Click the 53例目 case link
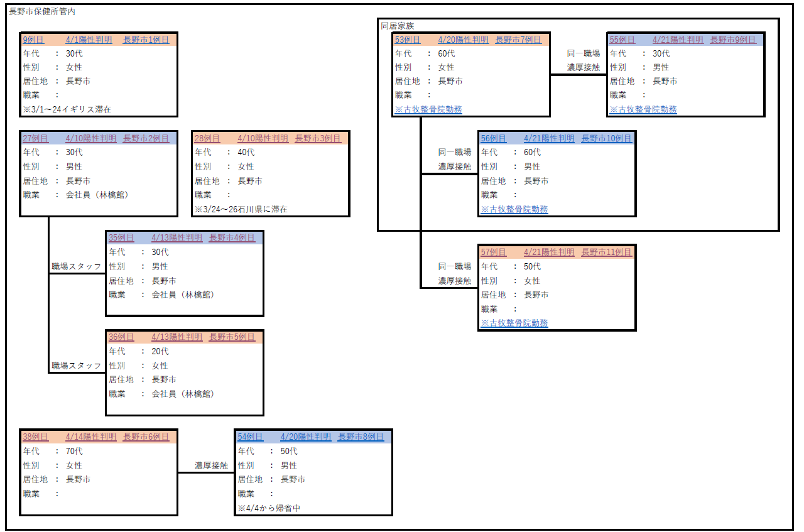 [408, 40]
